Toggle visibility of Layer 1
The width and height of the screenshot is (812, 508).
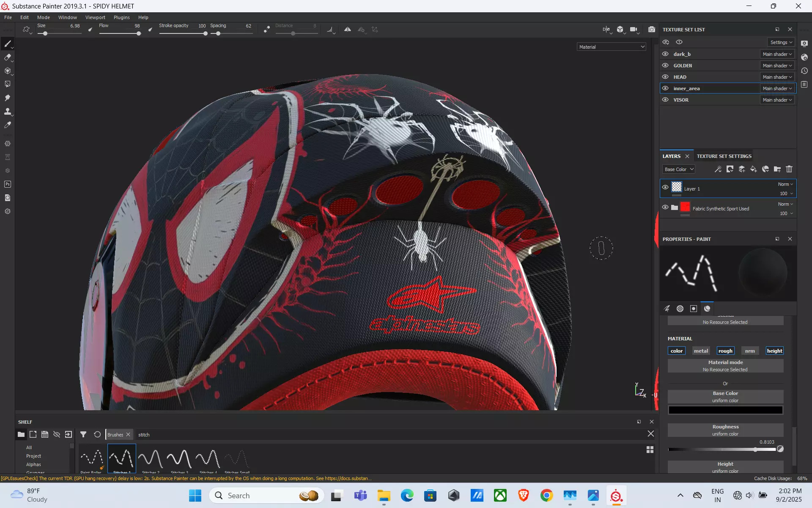coord(665,188)
